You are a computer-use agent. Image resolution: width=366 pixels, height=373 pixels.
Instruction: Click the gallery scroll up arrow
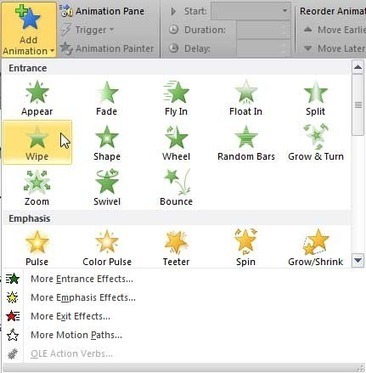pyautogui.click(x=358, y=67)
